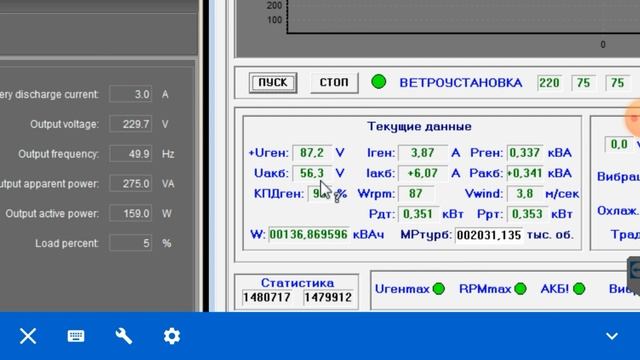The height and width of the screenshot is (360, 640).
Task: Click the Uгенmax green indicator
Action: click(439, 289)
